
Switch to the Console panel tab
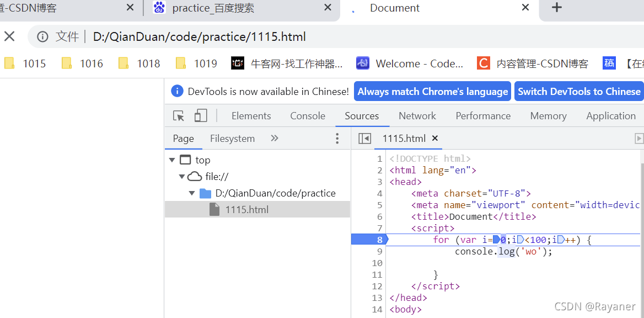pyautogui.click(x=308, y=116)
